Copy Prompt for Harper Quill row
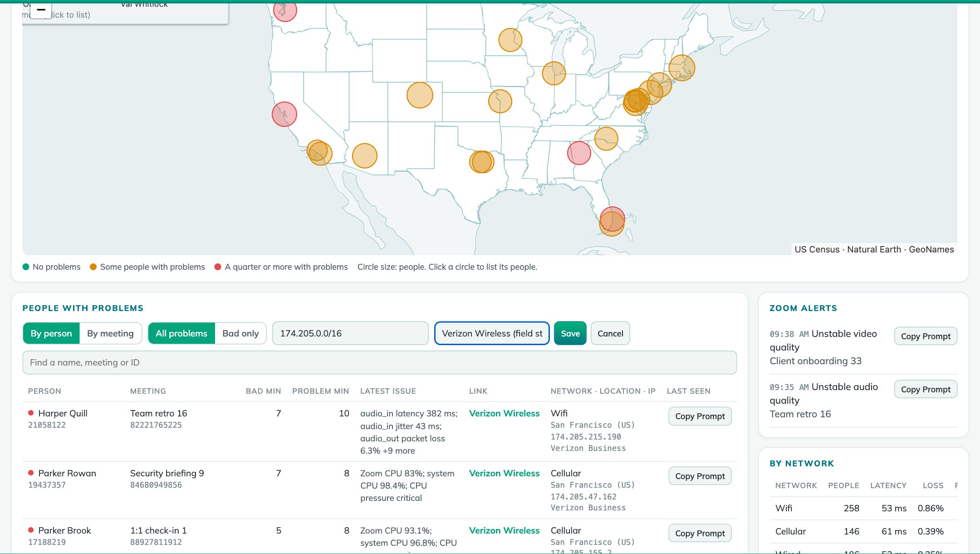Viewport: 980px width, 554px height. point(700,416)
